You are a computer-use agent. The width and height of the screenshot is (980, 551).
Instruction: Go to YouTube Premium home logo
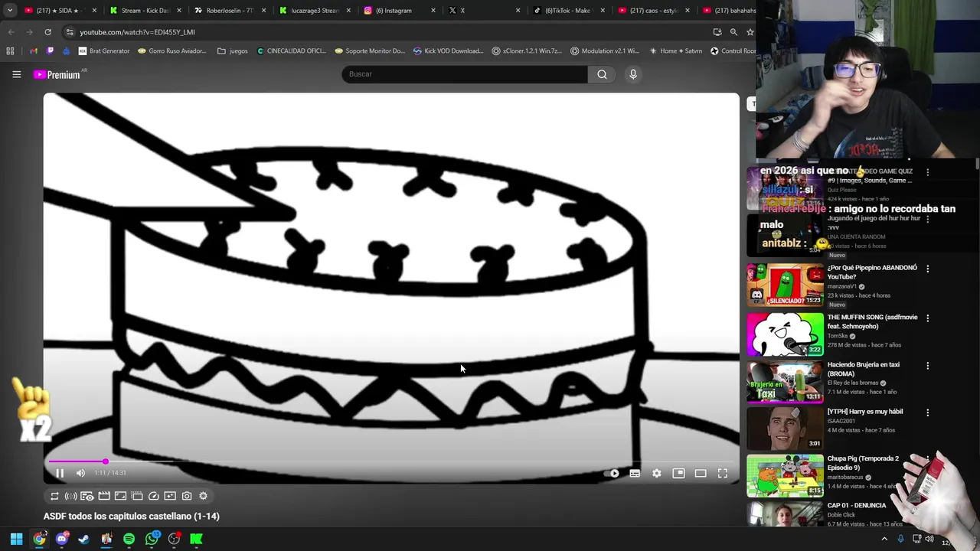point(57,74)
